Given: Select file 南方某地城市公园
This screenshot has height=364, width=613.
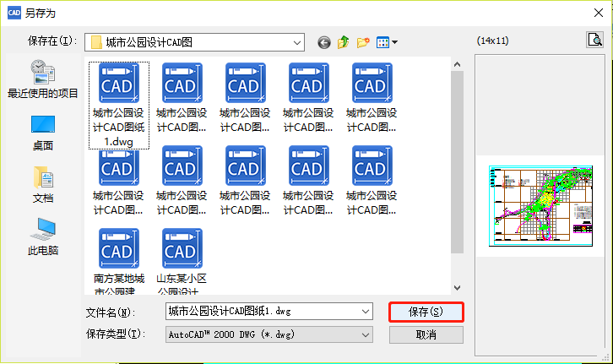Looking at the screenshot, I should tap(119, 261).
